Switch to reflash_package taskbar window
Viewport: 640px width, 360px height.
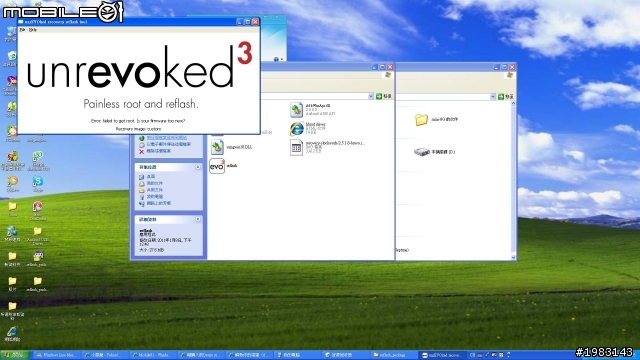pyautogui.click(x=393, y=355)
